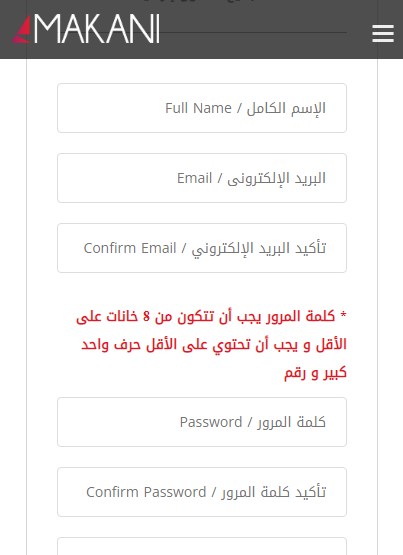This screenshot has height=555, width=403.
Task: Click the Arabic placeholder كلمة المرور in Password field
Action: (x=292, y=422)
